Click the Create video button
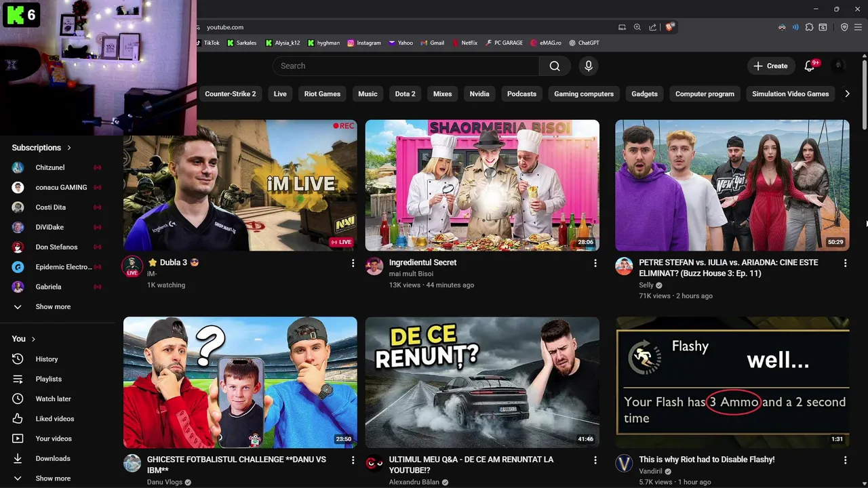The width and height of the screenshot is (868, 488). tap(770, 66)
